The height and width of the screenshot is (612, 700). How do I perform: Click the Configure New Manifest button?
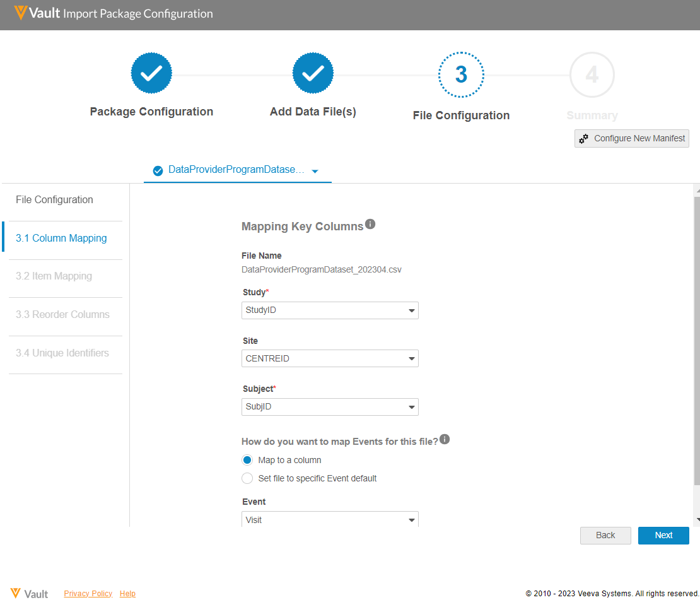(x=632, y=138)
